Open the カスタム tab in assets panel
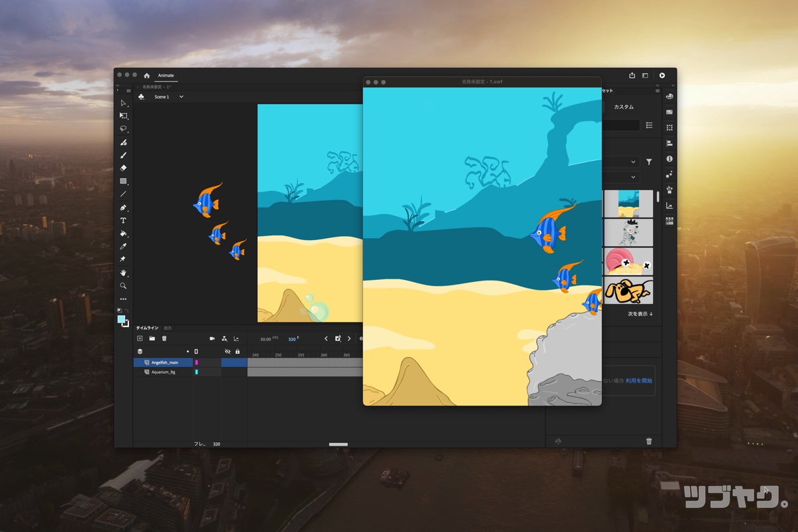 pyautogui.click(x=623, y=107)
